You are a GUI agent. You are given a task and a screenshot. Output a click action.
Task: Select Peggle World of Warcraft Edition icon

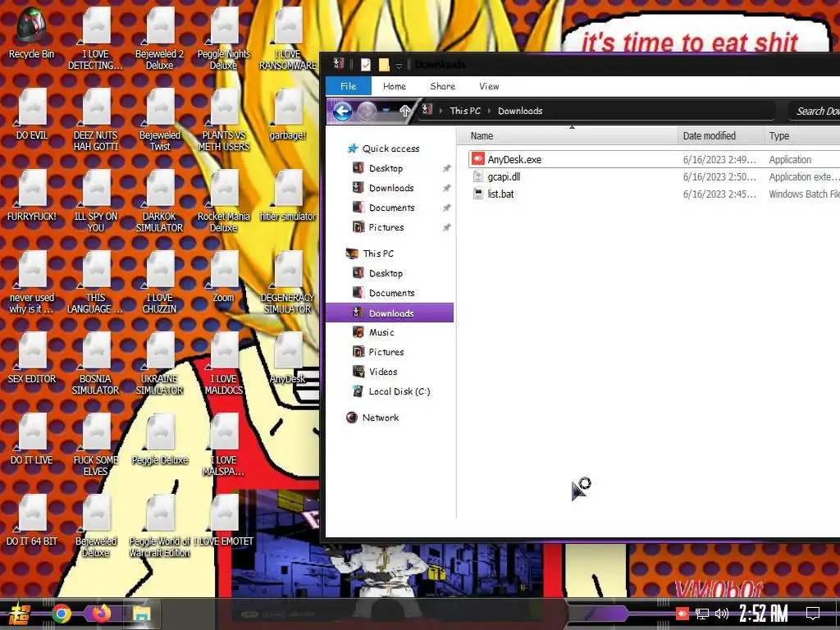pos(160,526)
